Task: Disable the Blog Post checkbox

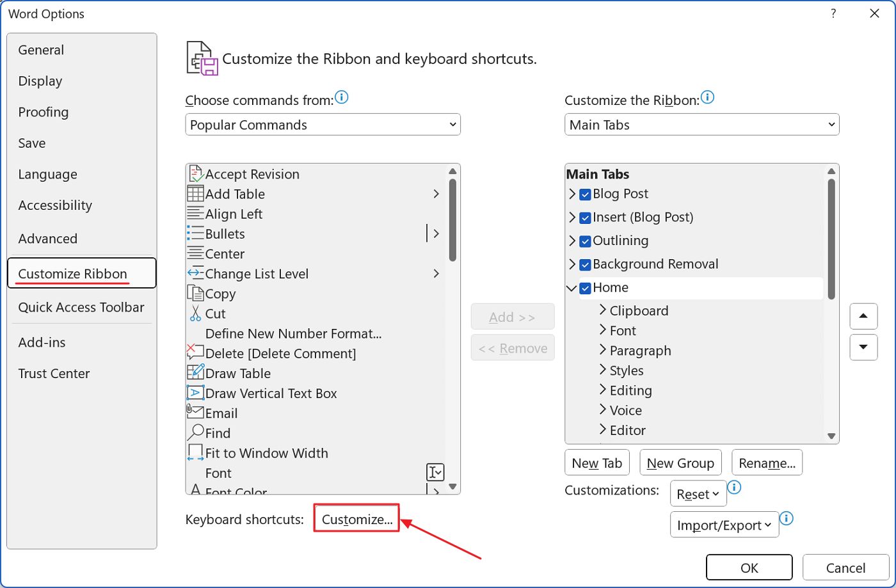Action: pos(584,194)
